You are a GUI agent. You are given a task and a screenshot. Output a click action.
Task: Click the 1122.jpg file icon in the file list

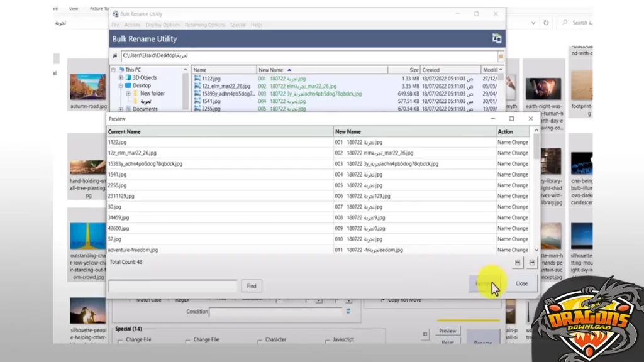(x=197, y=78)
